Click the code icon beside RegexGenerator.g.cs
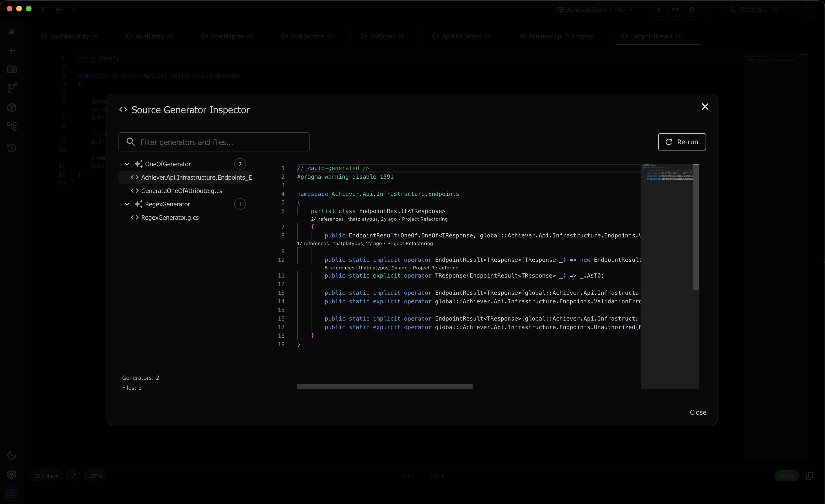This screenshot has height=504, width=825. 135,218
